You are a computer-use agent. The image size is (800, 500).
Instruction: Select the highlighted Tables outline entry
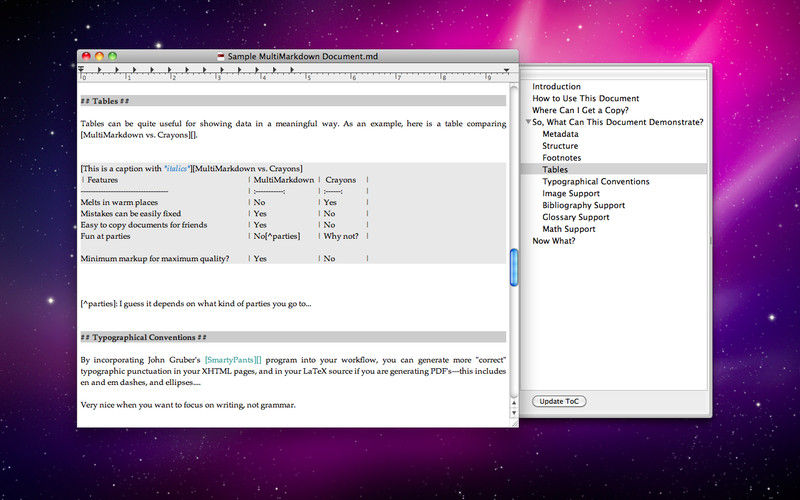pos(555,170)
